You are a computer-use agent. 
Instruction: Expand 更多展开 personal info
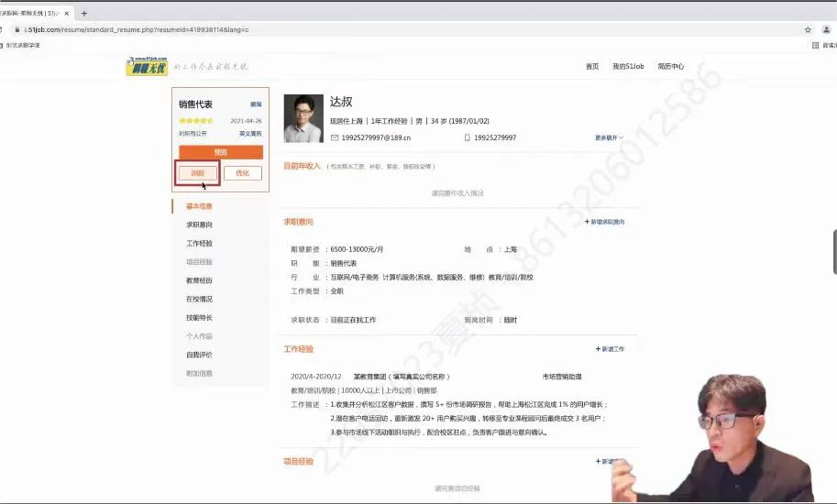point(609,138)
